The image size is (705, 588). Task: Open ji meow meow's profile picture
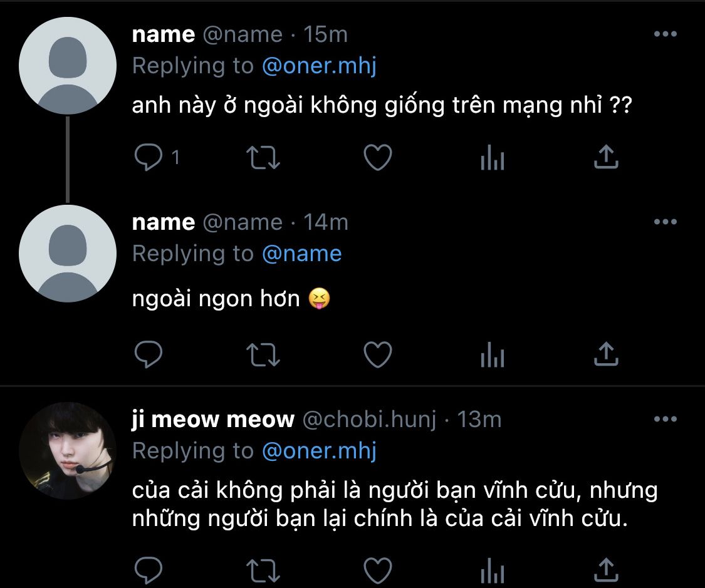pyautogui.click(x=67, y=451)
